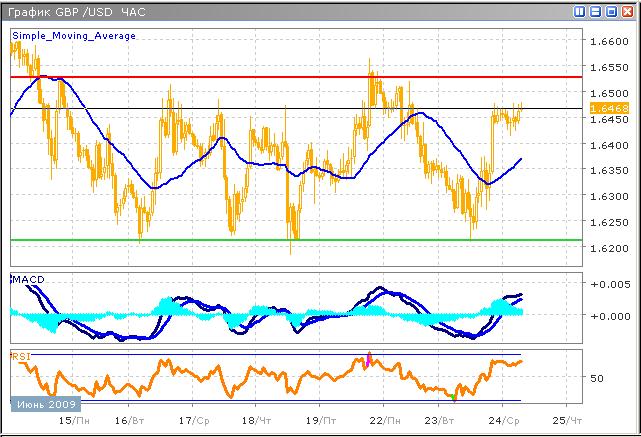The height and width of the screenshot is (437, 641).
Task: Select the Simple_Moving_Average indicator label
Action: [x=74, y=35]
